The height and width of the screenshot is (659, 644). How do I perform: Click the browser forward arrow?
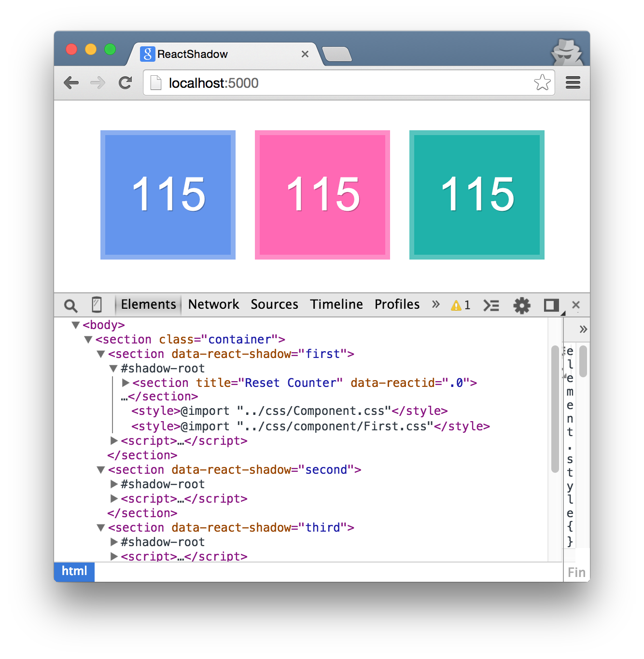point(98,83)
